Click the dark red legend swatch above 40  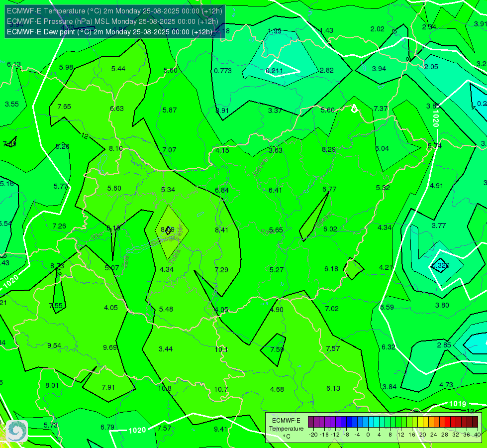475,422
